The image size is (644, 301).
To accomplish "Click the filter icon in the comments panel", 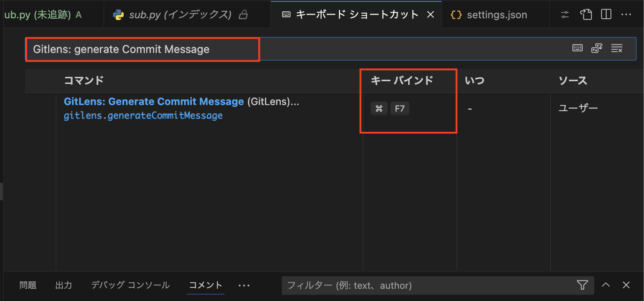I will [582, 285].
